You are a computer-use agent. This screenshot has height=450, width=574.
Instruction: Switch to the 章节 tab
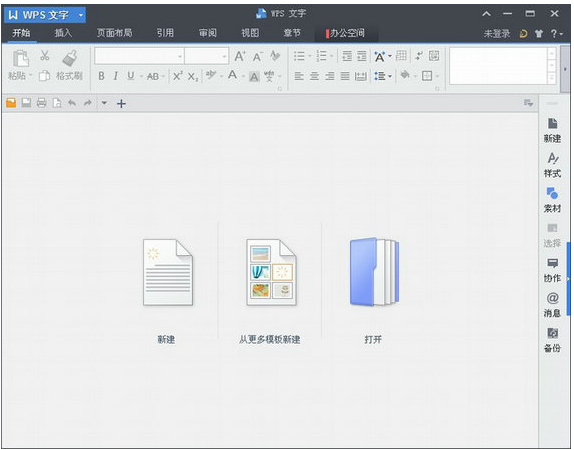[x=292, y=33]
